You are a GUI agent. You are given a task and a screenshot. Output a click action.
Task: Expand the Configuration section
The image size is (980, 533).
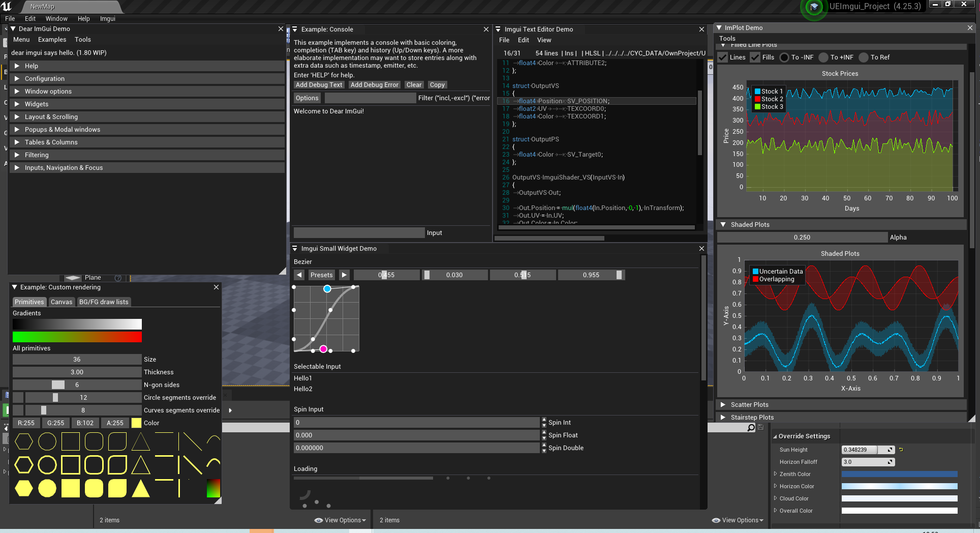pos(147,79)
